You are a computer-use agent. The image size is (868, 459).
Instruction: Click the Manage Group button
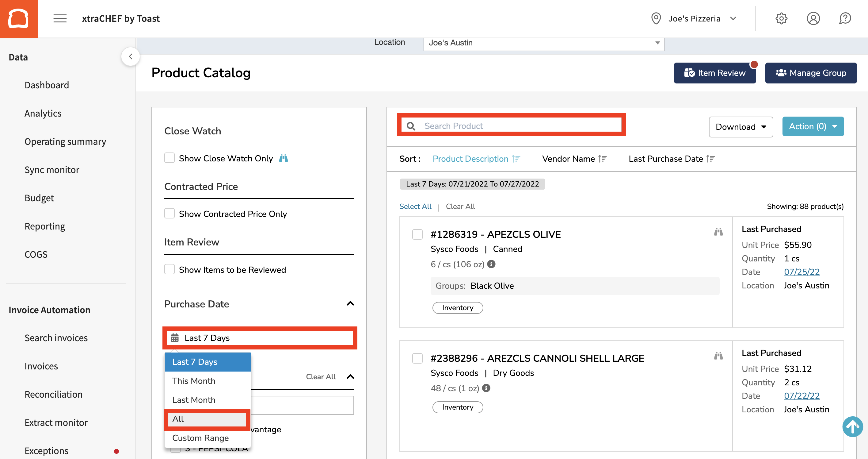(811, 73)
